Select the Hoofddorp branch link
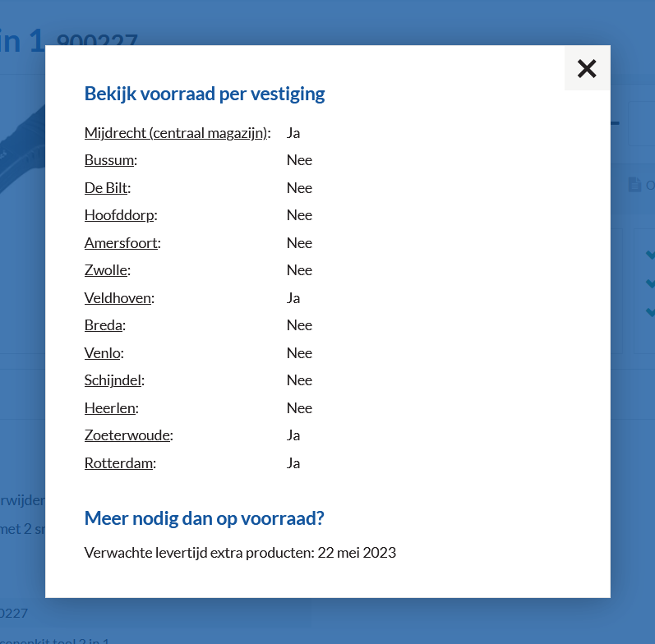Viewport: 655px width, 644px height. coord(119,215)
